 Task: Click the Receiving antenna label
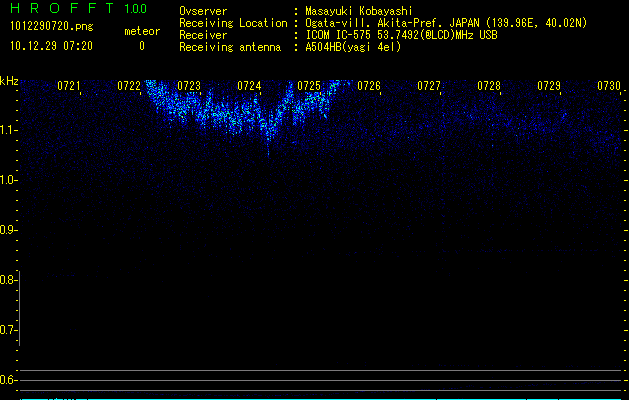230,47
